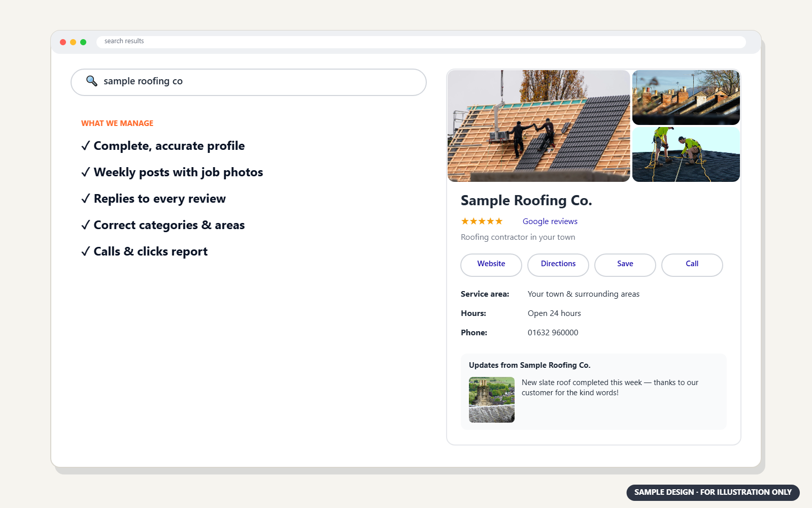Viewport: 812px width, 508px height.
Task: Click 'Calls & clicks report' item
Action: (145, 252)
